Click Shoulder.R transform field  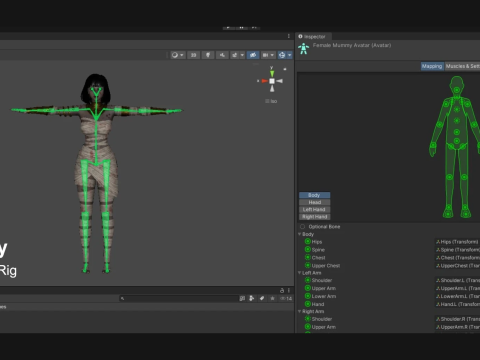click(x=457, y=319)
